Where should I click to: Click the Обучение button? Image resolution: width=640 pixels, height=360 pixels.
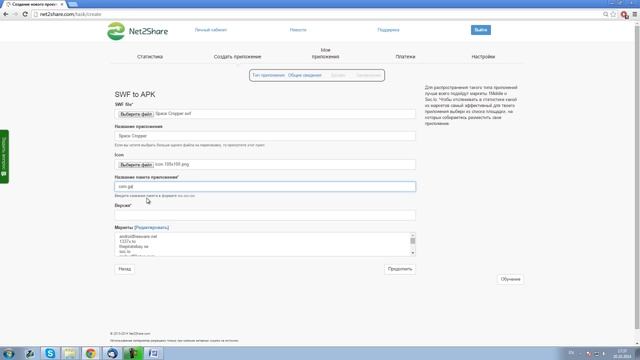point(510,279)
